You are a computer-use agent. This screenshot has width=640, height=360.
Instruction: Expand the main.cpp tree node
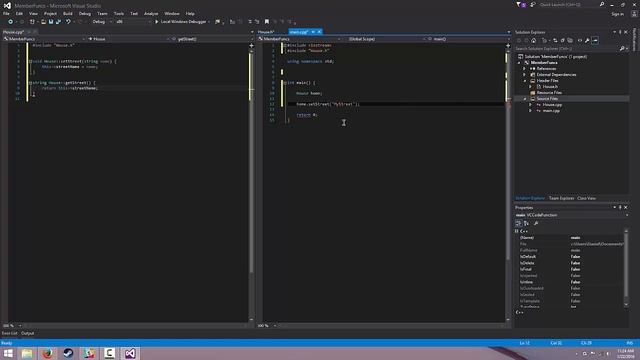click(530, 111)
